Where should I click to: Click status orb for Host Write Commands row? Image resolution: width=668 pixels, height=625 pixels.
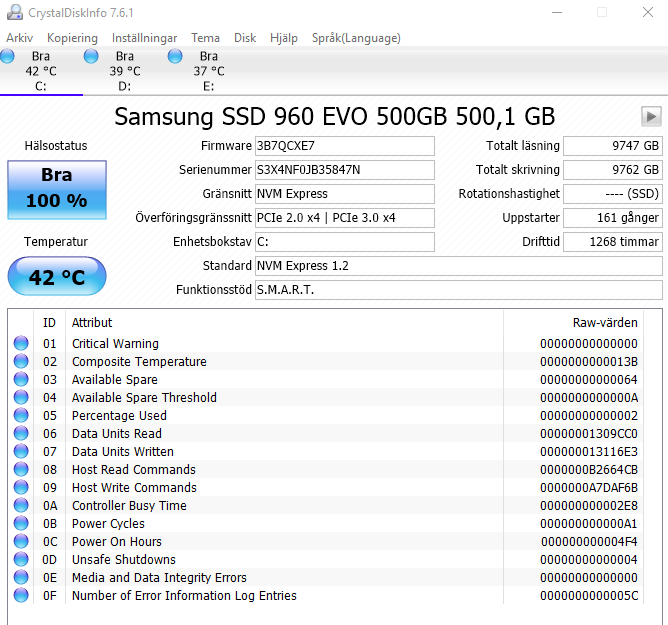pyautogui.click(x=21, y=487)
